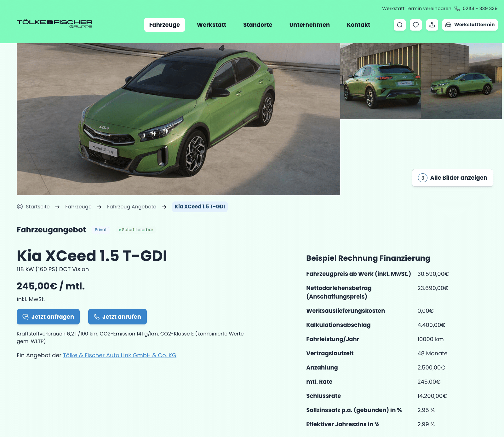Open rear-view Kia XCeed thumbnail
This screenshot has width=504, height=437.
(x=381, y=81)
